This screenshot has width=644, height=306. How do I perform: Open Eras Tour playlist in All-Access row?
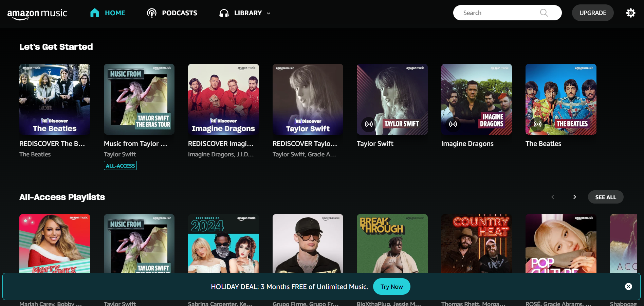139,243
